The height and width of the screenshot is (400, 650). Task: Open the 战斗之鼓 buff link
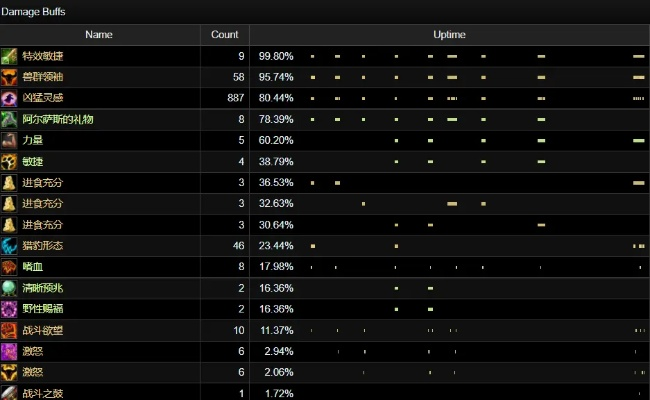pyautogui.click(x=42, y=393)
